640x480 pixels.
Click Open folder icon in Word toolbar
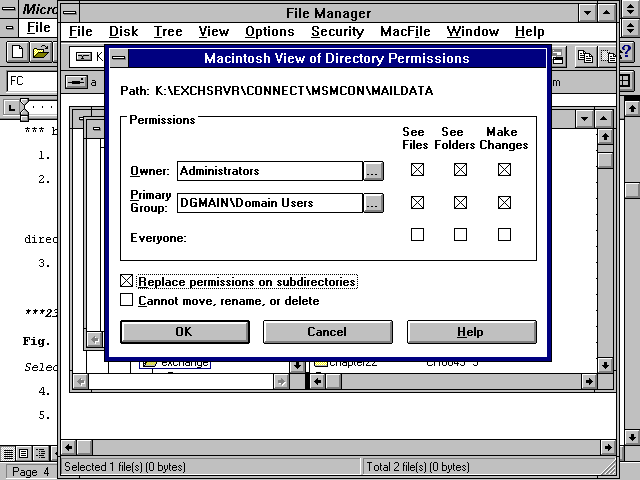pos(41,52)
